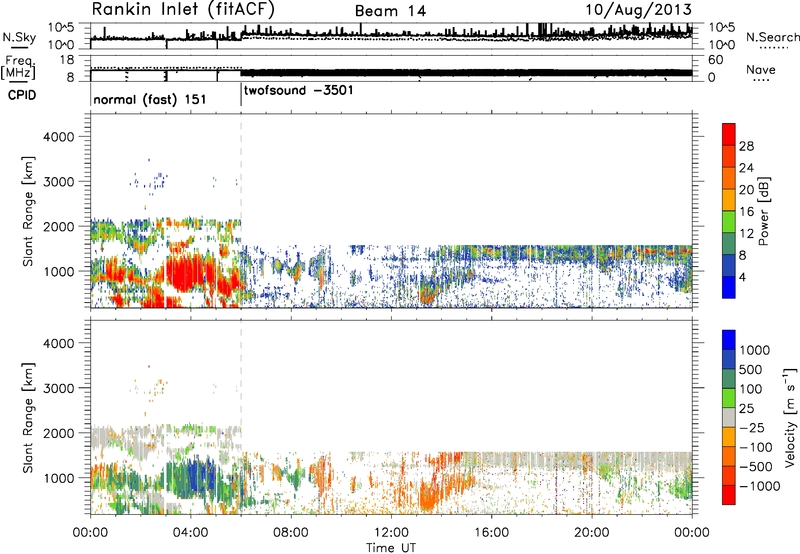Click the "Beam 14" label
The width and height of the screenshot is (800, 554).
[390, 11]
